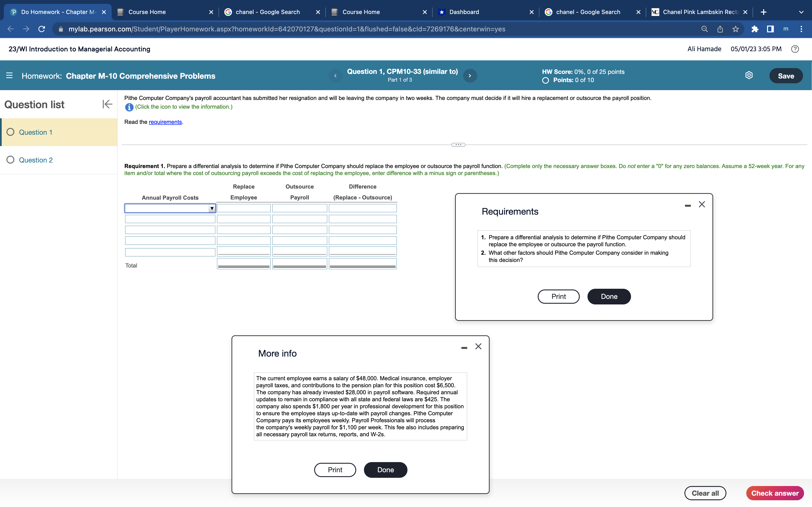Click the help question mark icon

click(x=795, y=49)
